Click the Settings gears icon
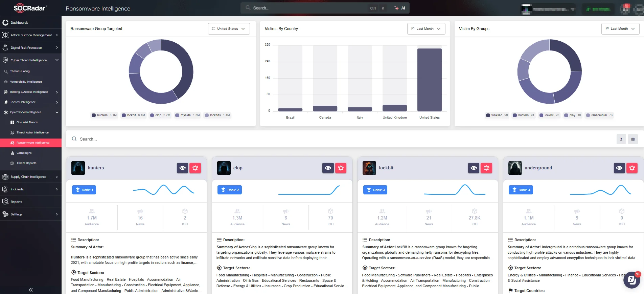 pyautogui.click(x=5, y=214)
